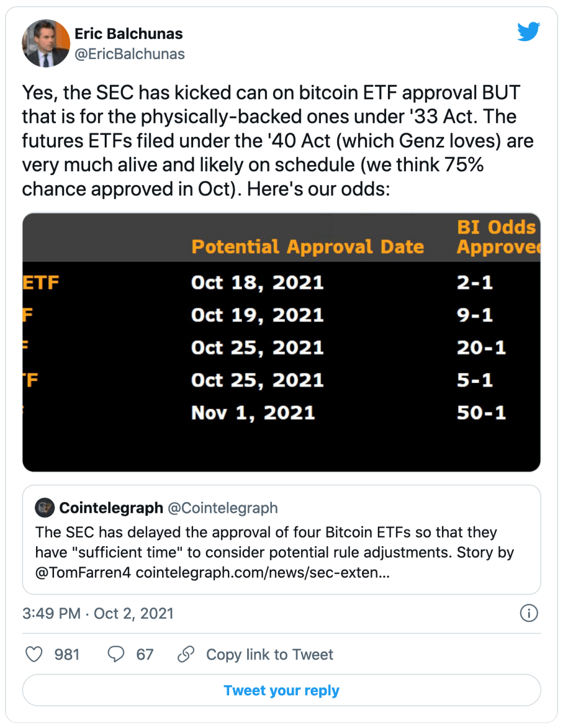
Task: Open the quoted Cointelegraph tweet
Action: (281, 540)
